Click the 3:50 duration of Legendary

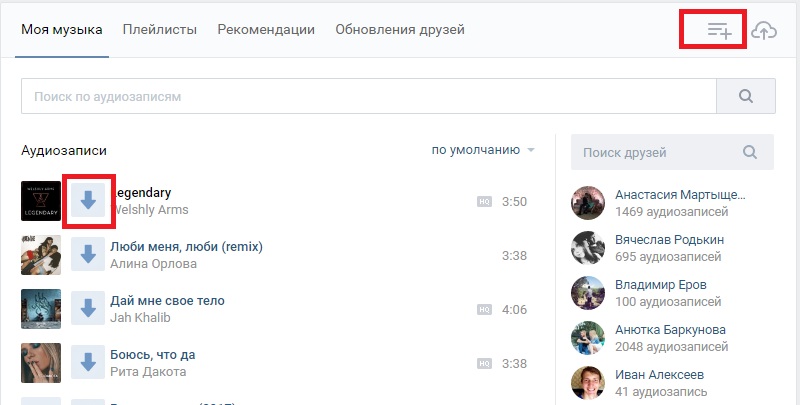point(514,201)
